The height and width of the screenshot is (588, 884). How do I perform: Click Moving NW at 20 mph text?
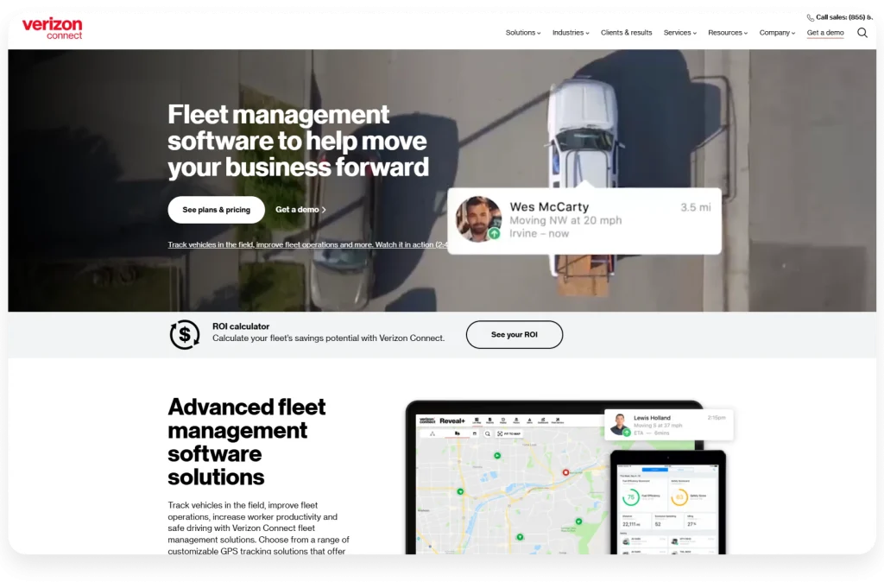[x=565, y=220]
